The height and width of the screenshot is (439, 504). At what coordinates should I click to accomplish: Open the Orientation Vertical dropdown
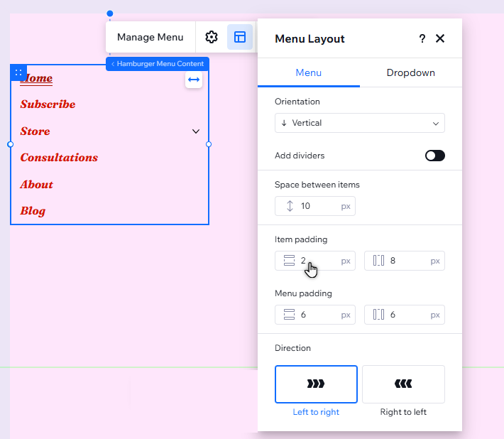point(360,123)
